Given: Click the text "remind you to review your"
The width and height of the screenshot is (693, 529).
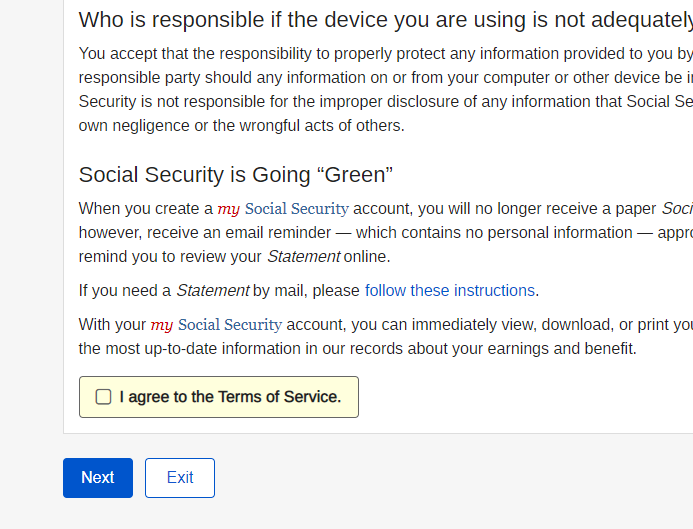Looking at the screenshot, I should [x=170, y=257].
